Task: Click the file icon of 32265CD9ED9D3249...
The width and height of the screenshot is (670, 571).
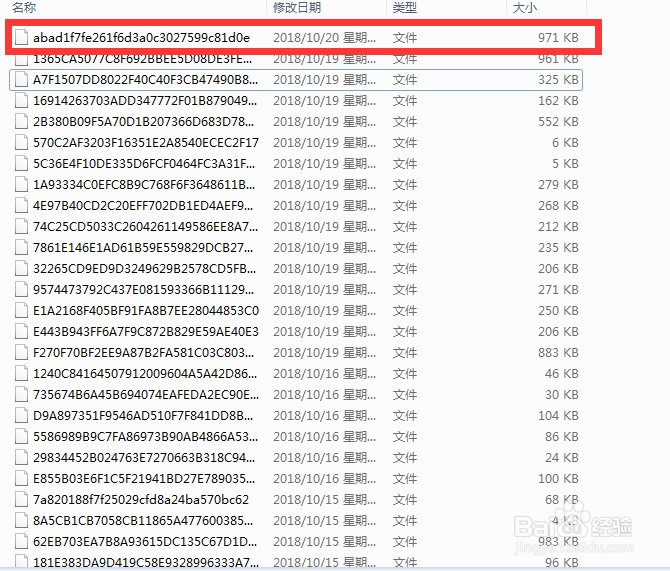Action: coord(21,268)
